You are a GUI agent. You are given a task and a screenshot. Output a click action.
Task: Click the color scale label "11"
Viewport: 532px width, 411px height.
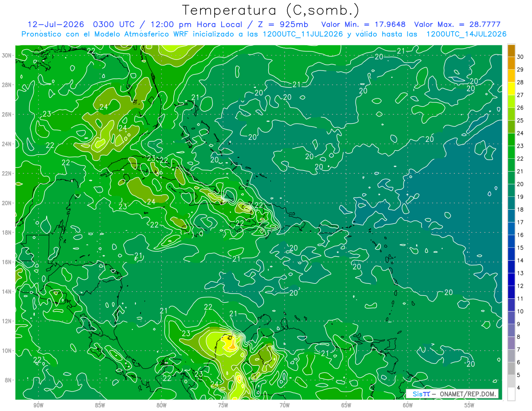[x=520, y=298]
